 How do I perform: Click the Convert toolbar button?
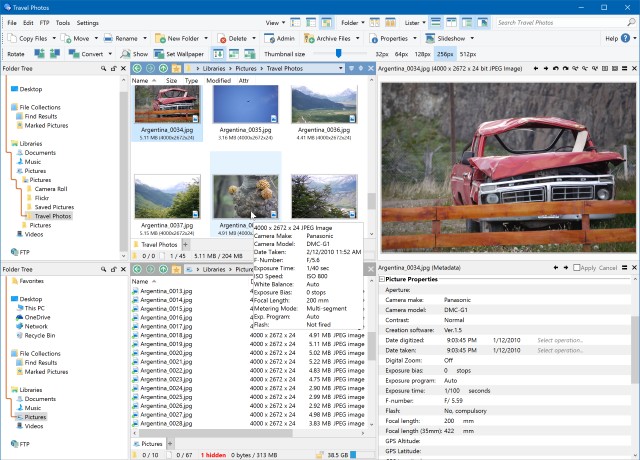click(x=86, y=54)
